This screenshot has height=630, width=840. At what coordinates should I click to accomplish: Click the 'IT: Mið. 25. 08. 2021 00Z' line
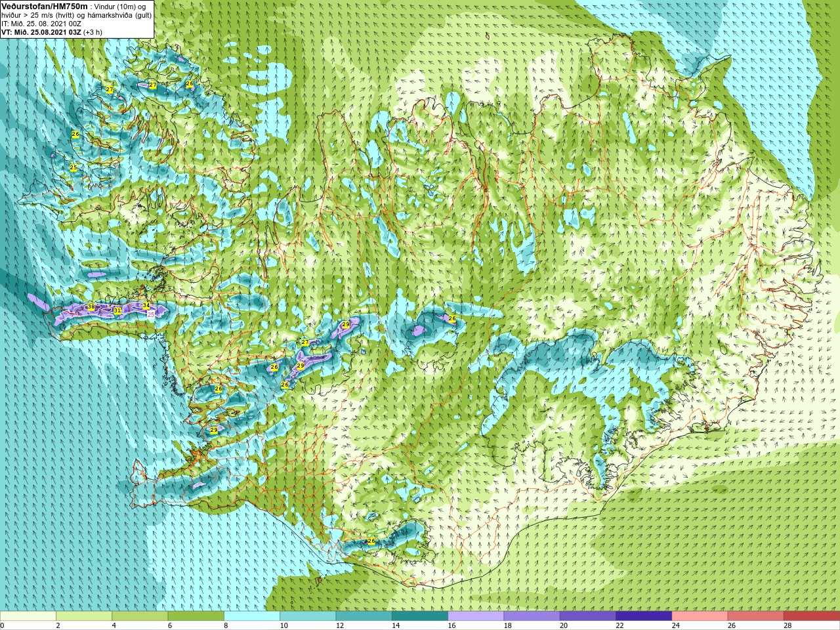(x=41, y=24)
